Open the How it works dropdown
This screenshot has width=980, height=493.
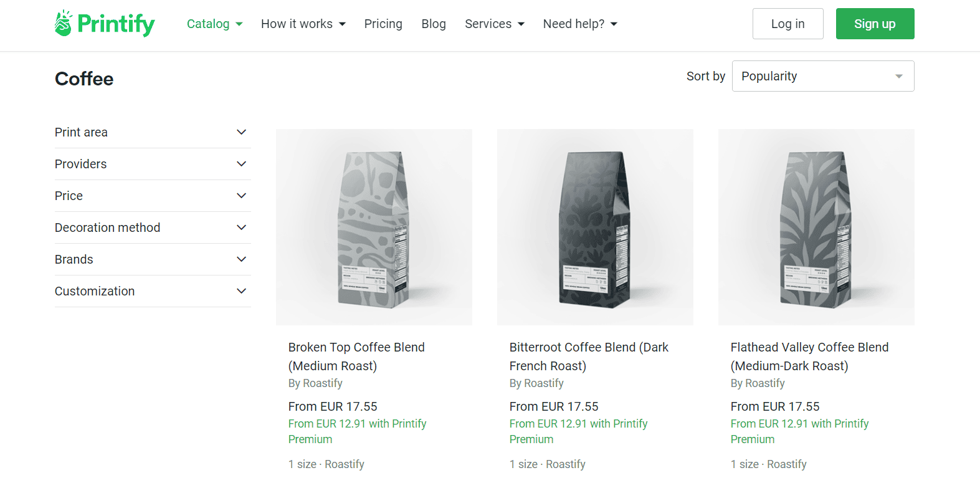303,24
